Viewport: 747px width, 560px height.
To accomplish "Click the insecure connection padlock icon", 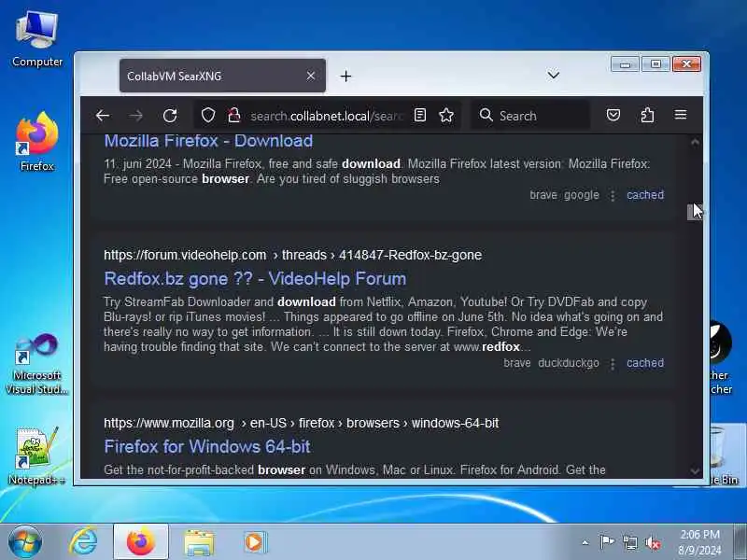I will [234, 115].
